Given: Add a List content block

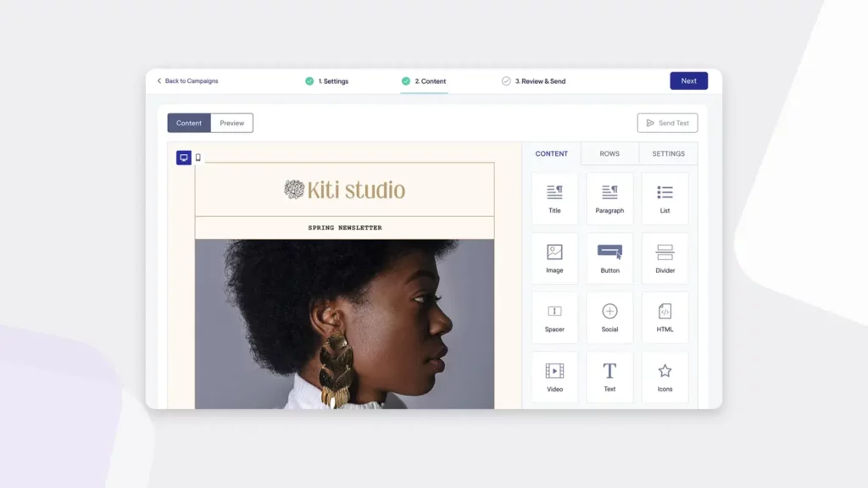Looking at the screenshot, I should (x=665, y=198).
